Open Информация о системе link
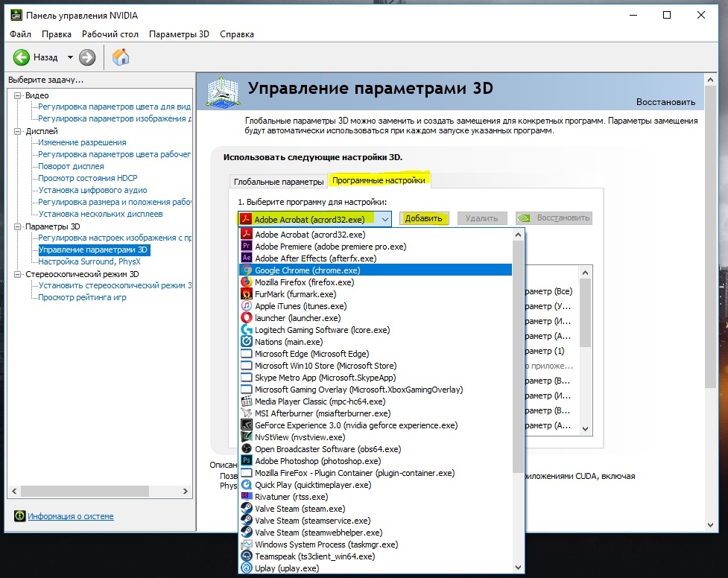The height and width of the screenshot is (578, 728). tap(71, 516)
